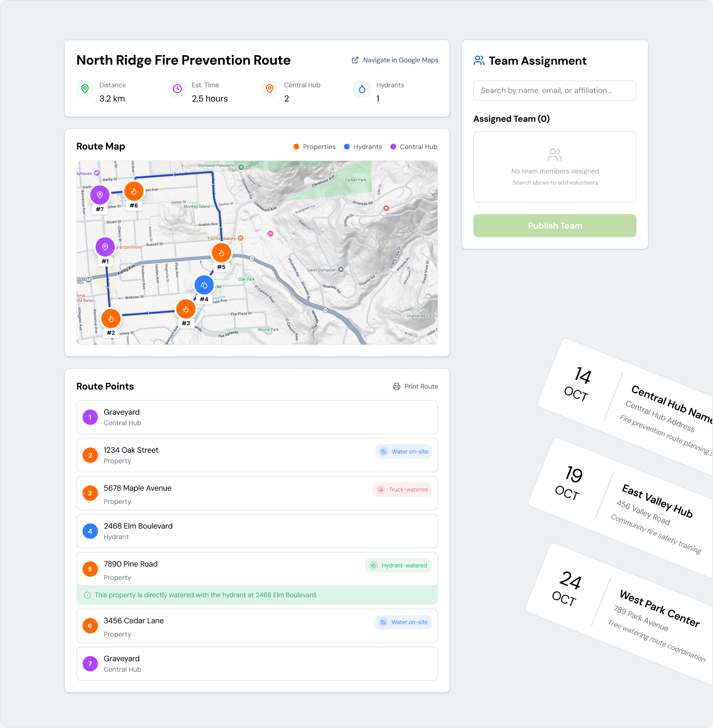Select 2468 Elm Boulevard hydrant row
Viewport: 713px width, 728px height.
tap(257, 531)
